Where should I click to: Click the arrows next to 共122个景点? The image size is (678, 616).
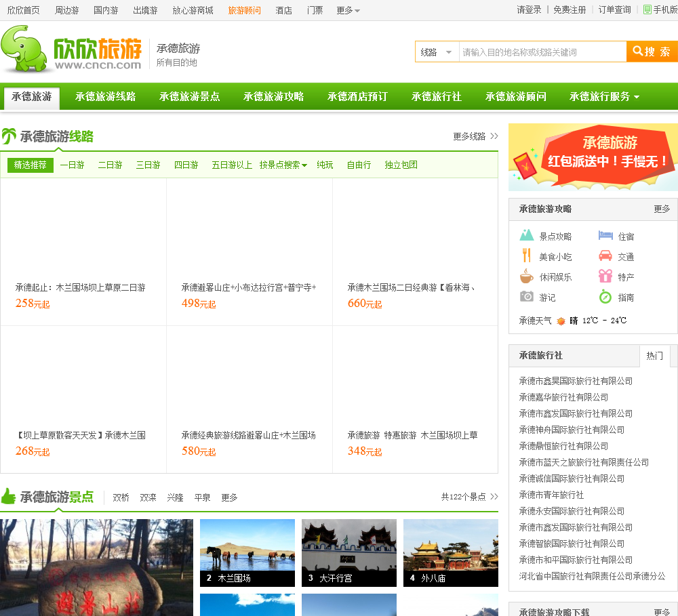(494, 496)
